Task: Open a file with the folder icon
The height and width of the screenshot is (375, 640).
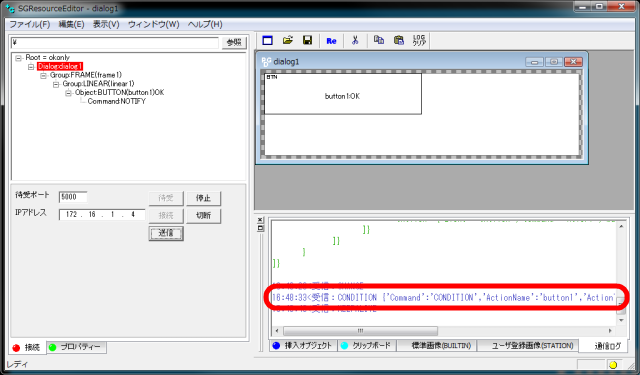Action: [288, 40]
